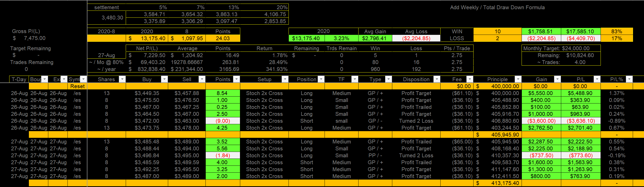Select the $763.90 P/L cell
This screenshot has width=644, height=187.
click(581, 176)
